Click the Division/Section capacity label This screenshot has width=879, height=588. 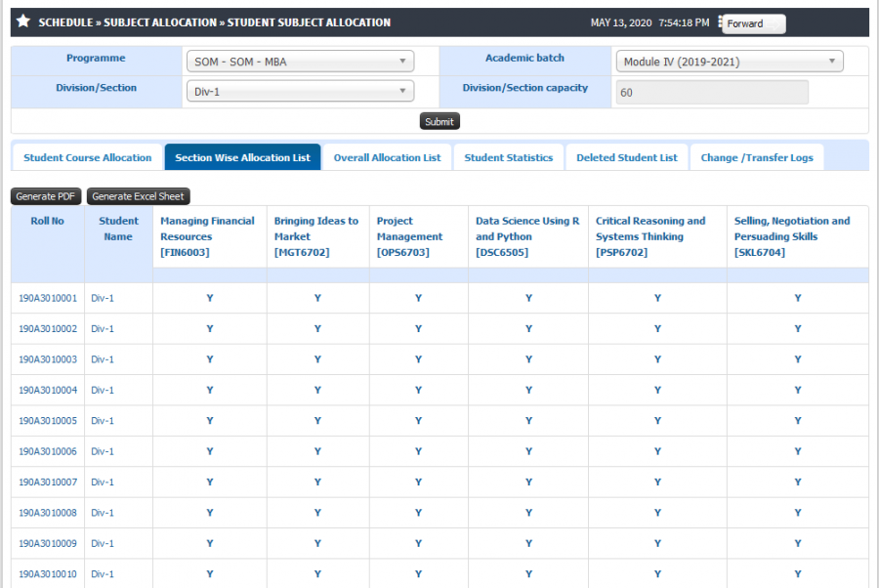pyautogui.click(x=524, y=88)
